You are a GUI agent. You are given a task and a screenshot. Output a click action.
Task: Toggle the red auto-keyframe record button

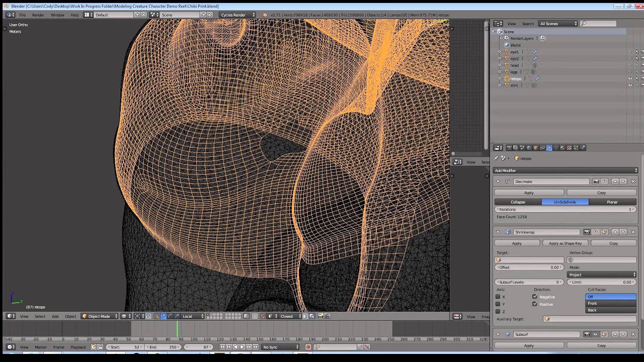[308, 347]
